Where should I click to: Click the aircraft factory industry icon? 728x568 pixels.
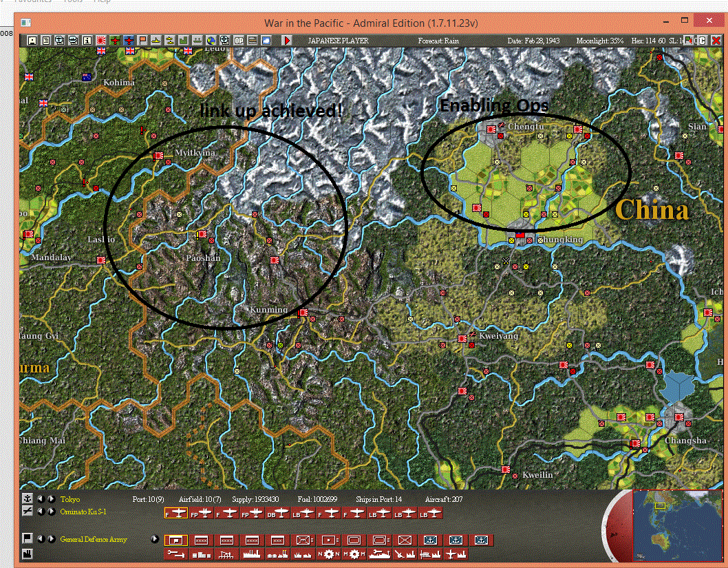pyautogui.click(x=455, y=554)
